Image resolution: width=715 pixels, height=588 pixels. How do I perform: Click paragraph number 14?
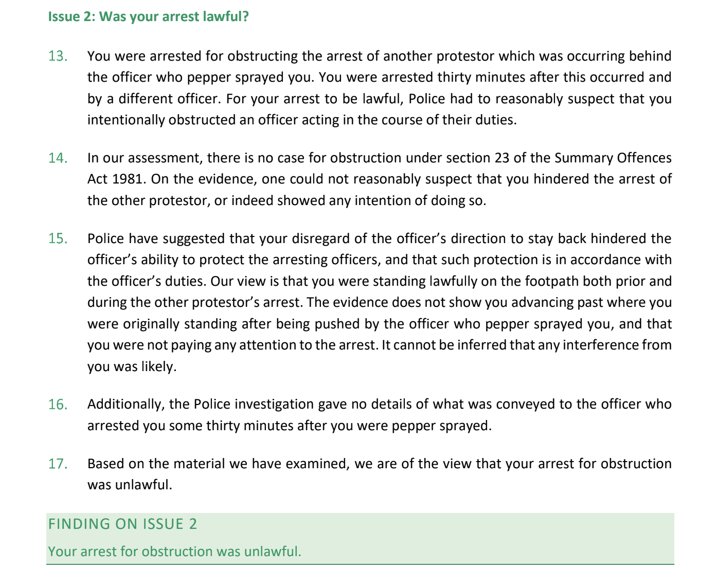click(58, 158)
